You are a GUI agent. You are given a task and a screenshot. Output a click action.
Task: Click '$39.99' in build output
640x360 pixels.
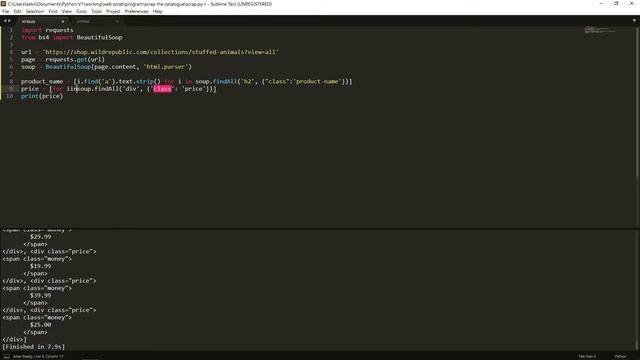click(x=40, y=295)
